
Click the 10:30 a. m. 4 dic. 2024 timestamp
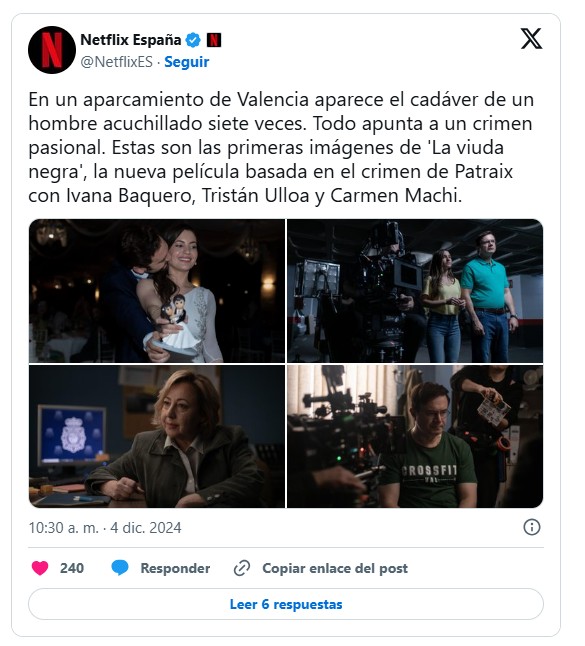coord(105,528)
